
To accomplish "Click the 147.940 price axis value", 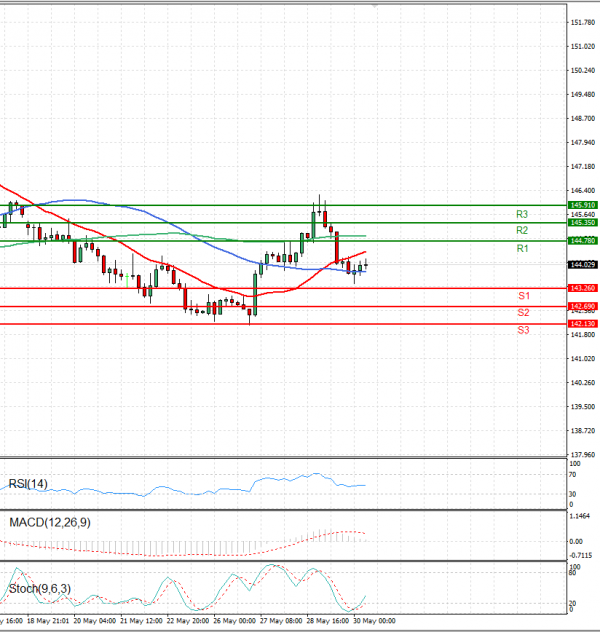I will [583, 143].
